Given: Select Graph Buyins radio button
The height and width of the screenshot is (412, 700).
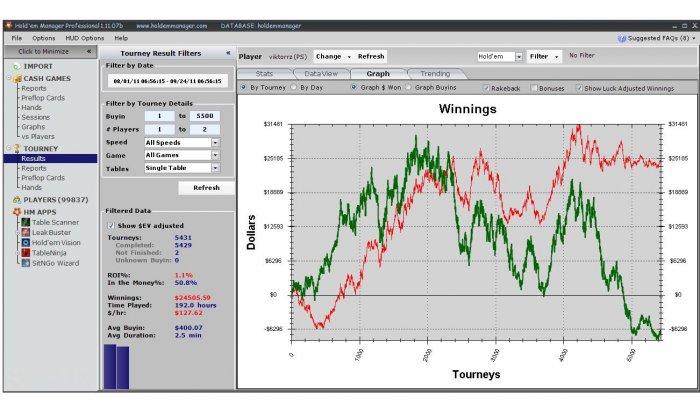Looking at the screenshot, I should pyautogui.click(x=408, y=87).
